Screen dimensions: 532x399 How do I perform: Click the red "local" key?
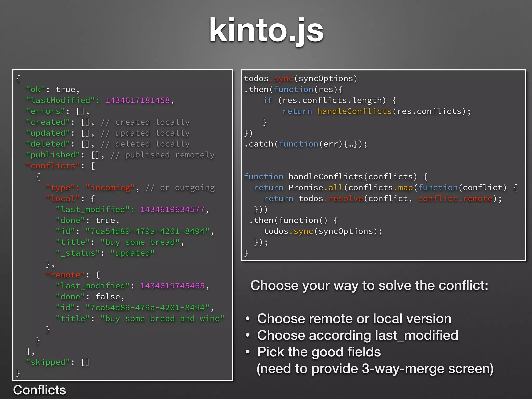point(63,198)
